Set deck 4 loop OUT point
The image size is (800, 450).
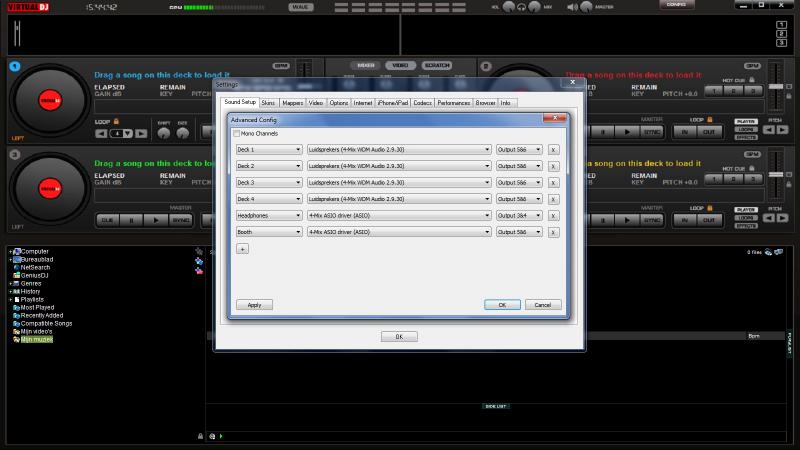pos(709,220)
